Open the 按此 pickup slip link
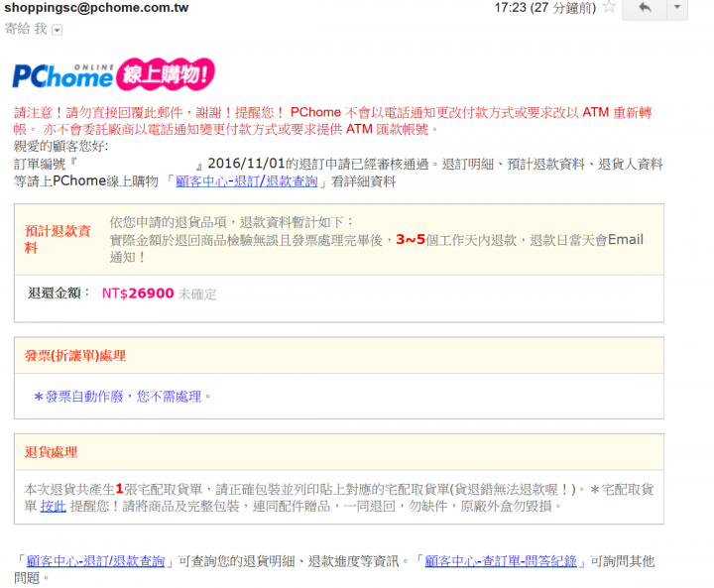714x588 pixels. pyautogui.click(x=54, y=506)
